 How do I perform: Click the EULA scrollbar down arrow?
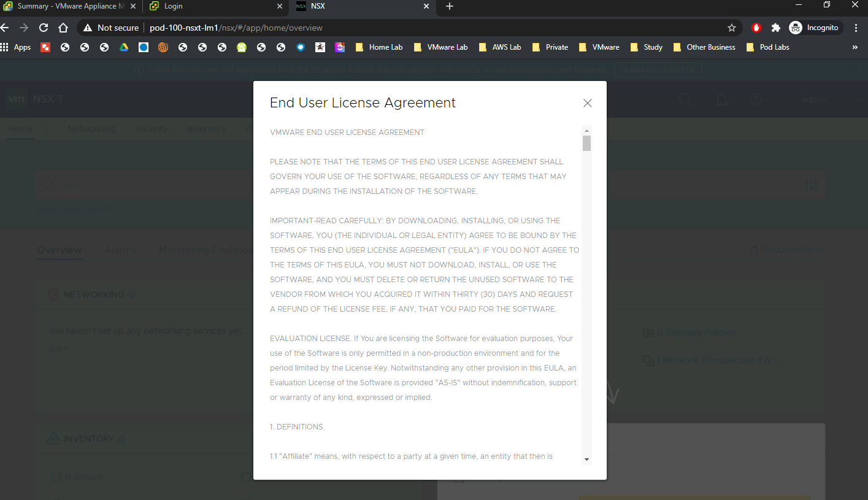click(586, 459)
